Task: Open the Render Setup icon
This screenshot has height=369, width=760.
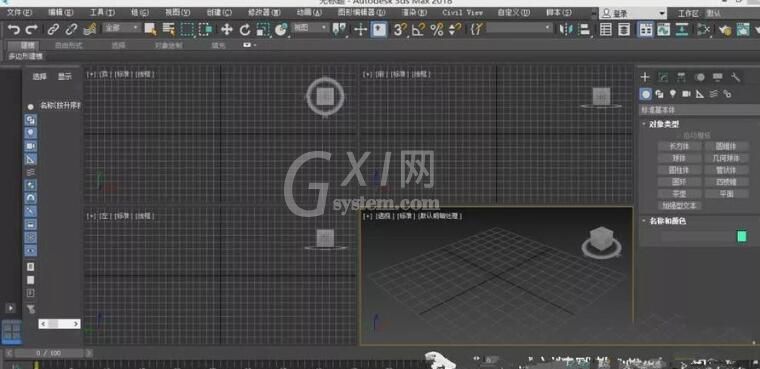Action: pyautogui.click(x=725, y=30)
